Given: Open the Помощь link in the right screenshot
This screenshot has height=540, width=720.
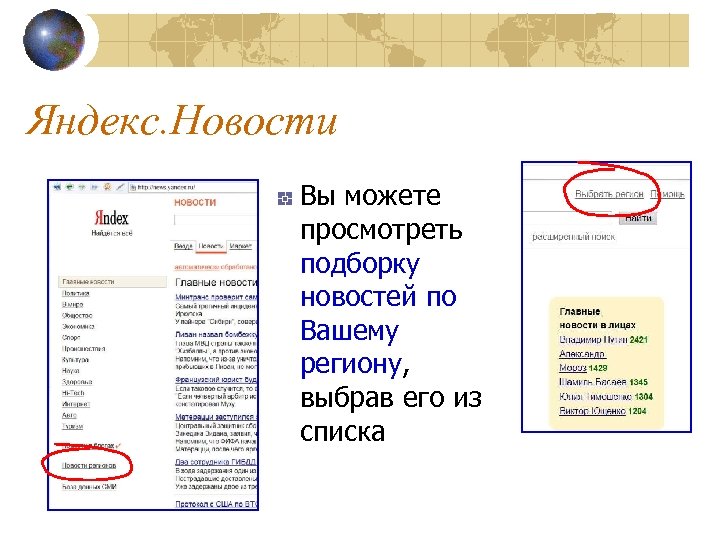Looking at the screenshot, I should [668, 194].
